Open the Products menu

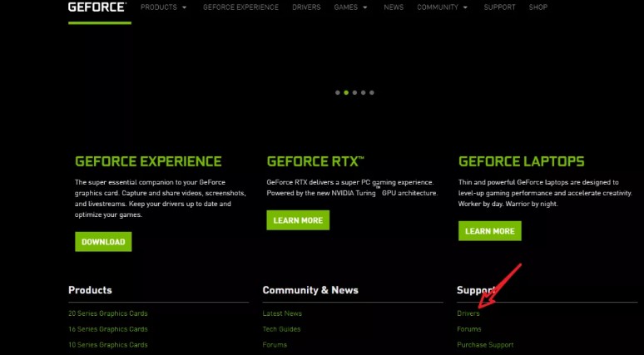(x=159, y=7)
